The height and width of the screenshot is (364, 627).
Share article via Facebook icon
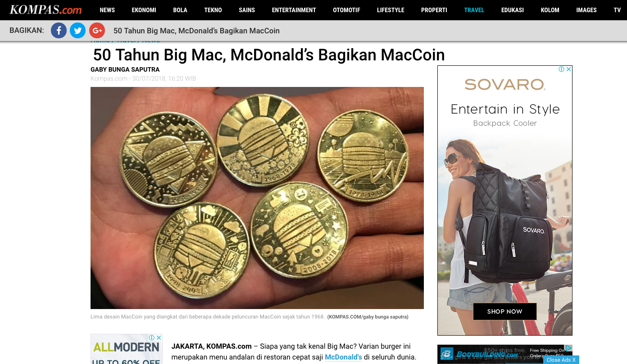click(x=59, y=31)
